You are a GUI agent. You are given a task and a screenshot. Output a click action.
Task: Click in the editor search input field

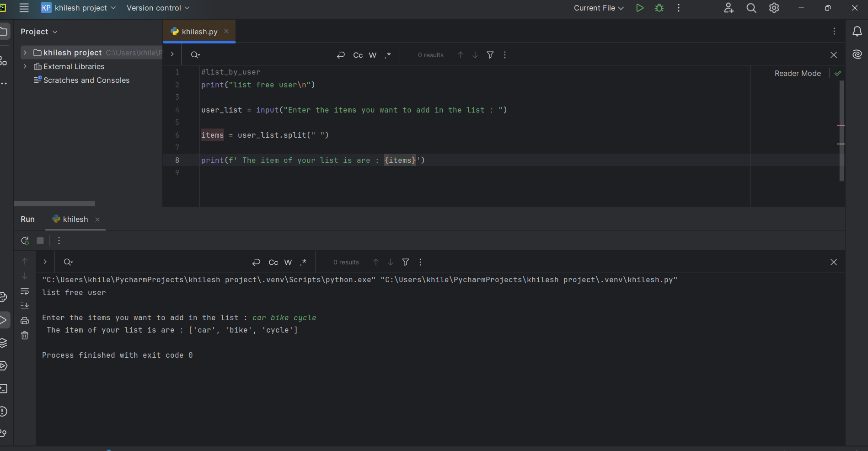tap(268, 55)
